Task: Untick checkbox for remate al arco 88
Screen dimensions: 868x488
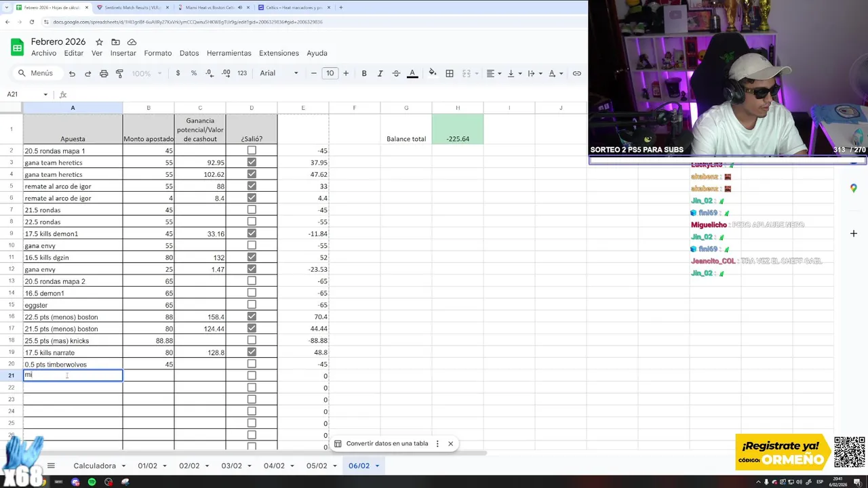Action: coord(252,186)
